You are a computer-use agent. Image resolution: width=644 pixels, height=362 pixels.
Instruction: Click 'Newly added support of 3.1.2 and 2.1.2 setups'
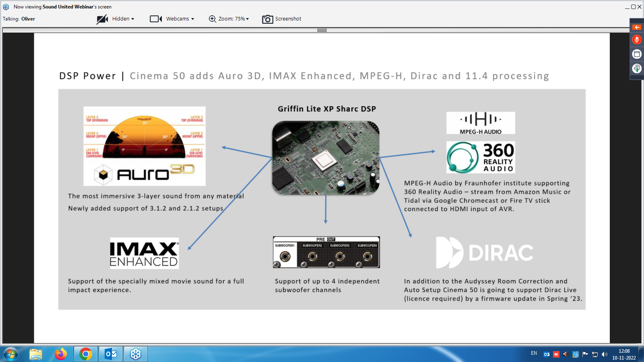[x=146, y=208]
